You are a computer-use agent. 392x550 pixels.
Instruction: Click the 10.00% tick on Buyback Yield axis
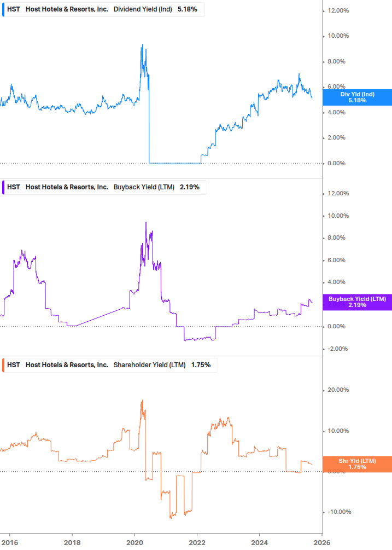[338, 216]
